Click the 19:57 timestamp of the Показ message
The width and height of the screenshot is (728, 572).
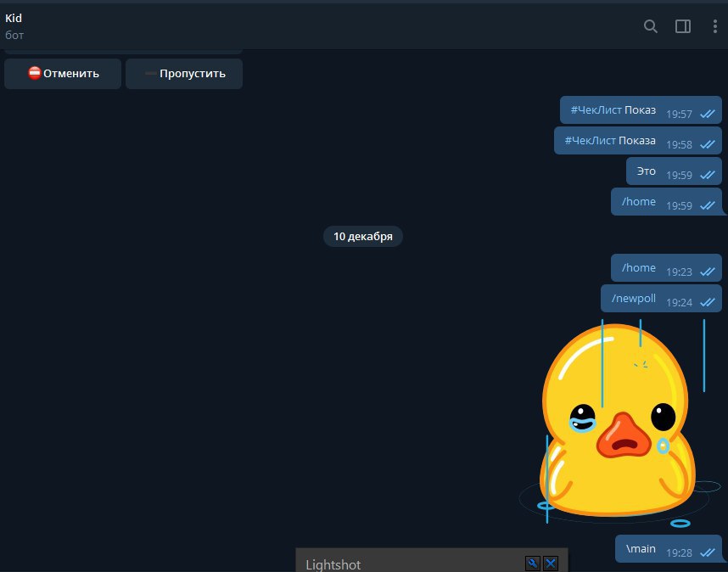tap(679, 115)
